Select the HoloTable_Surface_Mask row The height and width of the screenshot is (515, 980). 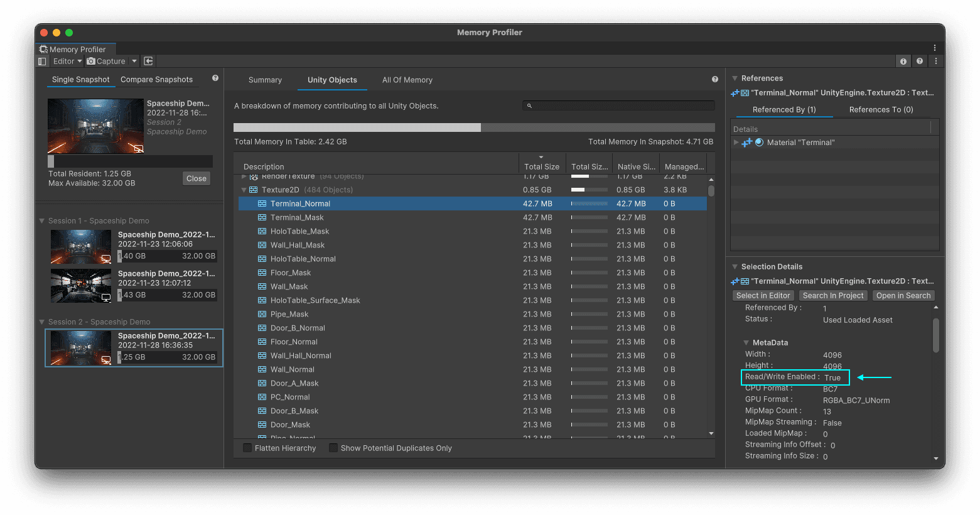pos(472,300)
